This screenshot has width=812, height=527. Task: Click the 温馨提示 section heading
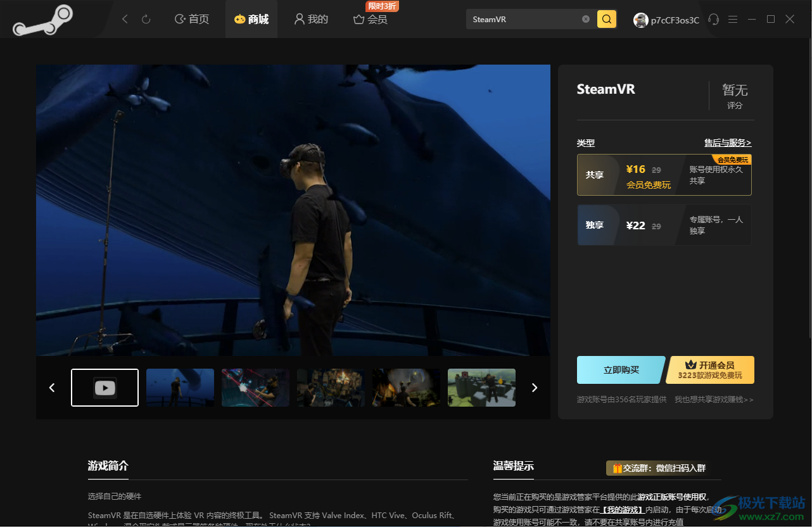(514, 466)
